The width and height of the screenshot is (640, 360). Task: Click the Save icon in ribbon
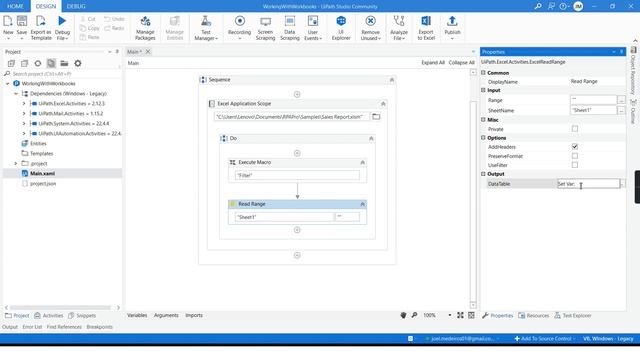(22, 21)
